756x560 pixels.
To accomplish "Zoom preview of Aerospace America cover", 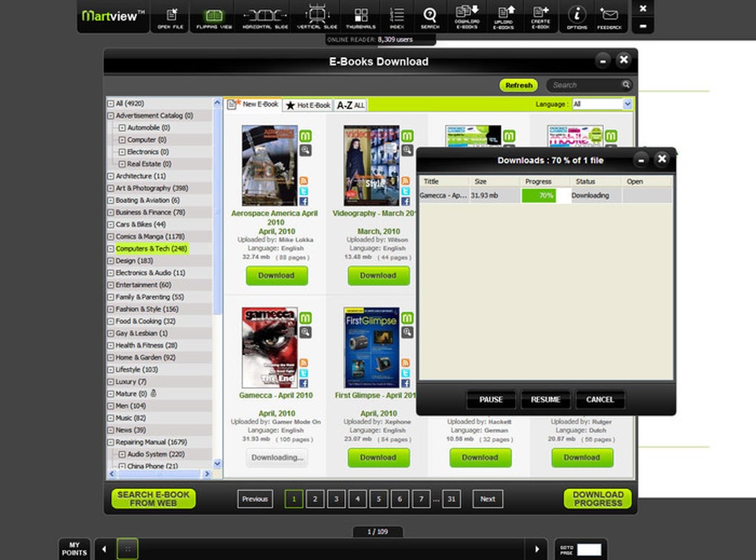I will point(305,150).
